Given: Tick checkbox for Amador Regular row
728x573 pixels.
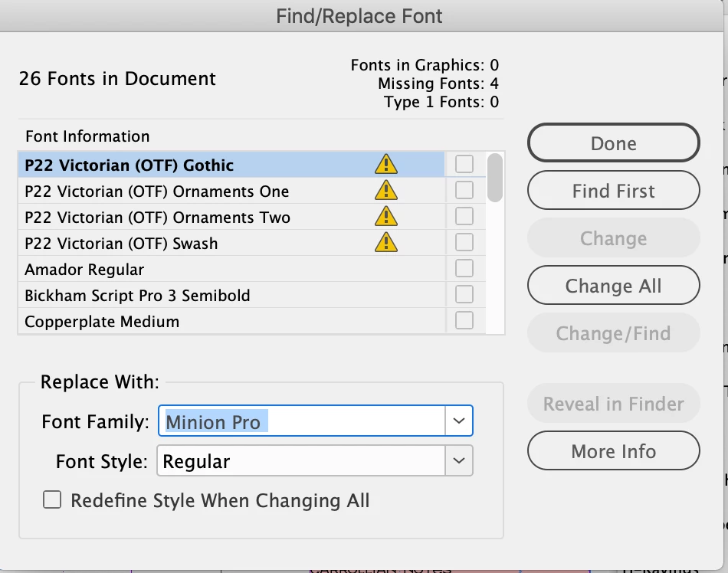Looking at the screenshot, I should (464, 268).
